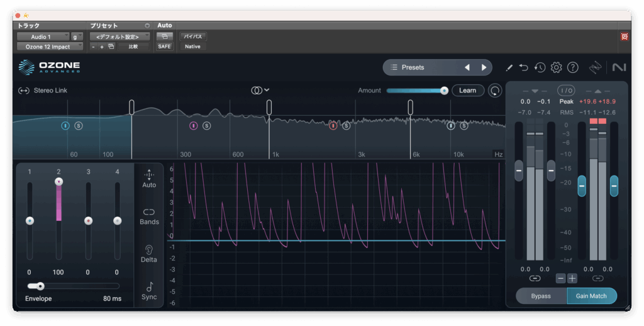Open the Ozone settings gear
The height and width of the screenshot is (326, 644).
tap(556, 67)
